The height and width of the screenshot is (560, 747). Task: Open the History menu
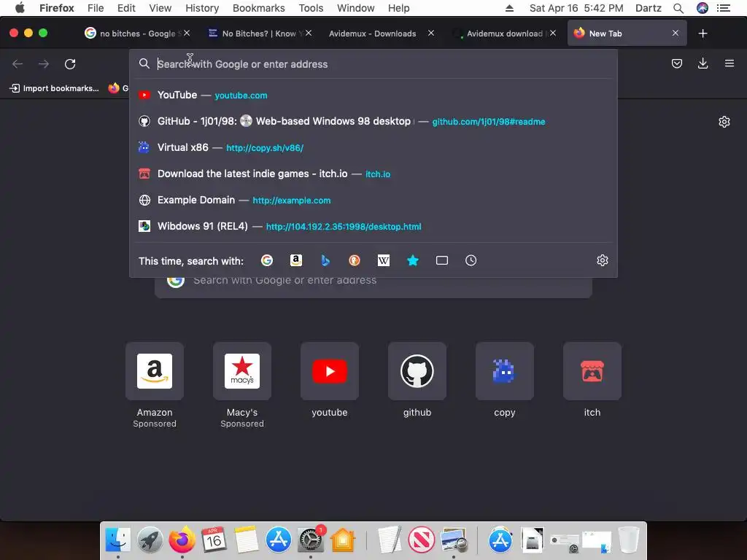[202, 8]
